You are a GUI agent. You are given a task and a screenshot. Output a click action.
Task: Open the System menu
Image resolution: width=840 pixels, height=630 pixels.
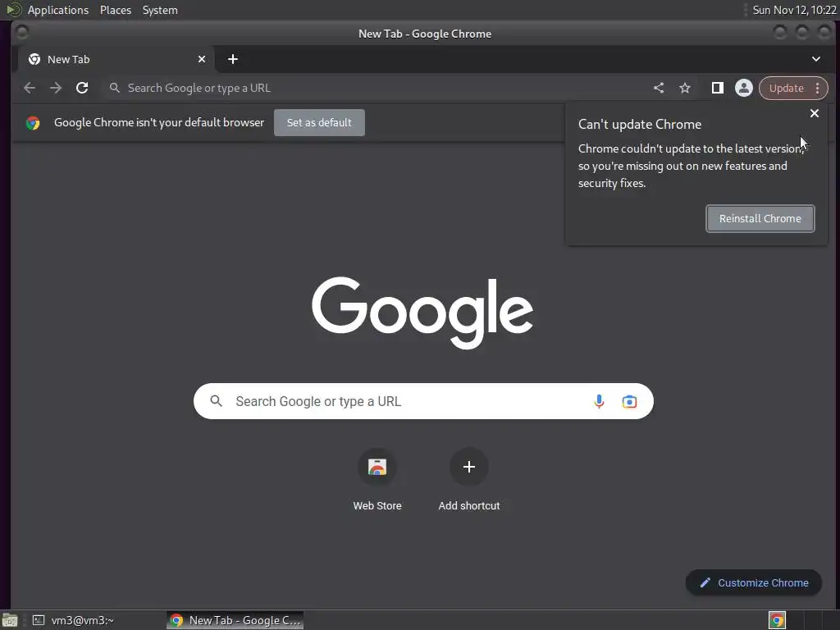[160, 10]
